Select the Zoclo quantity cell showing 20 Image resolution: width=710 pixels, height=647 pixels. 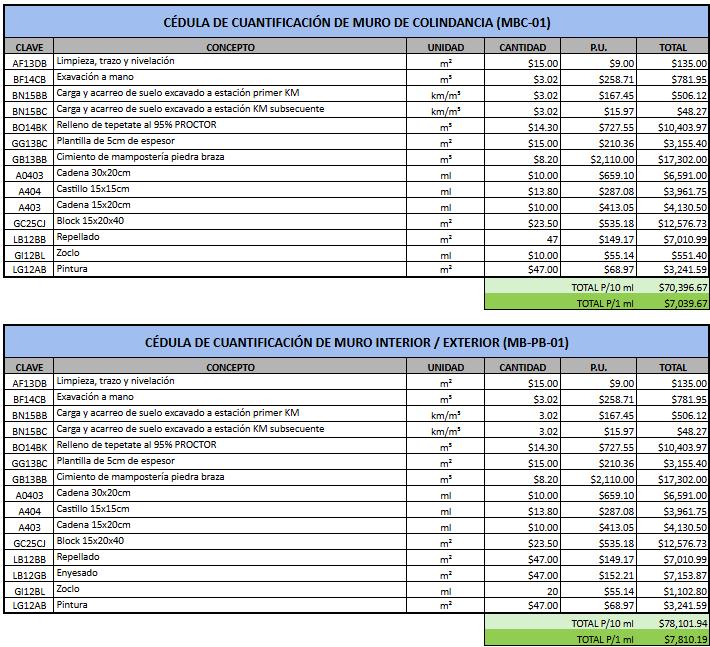tap(523, 591)
